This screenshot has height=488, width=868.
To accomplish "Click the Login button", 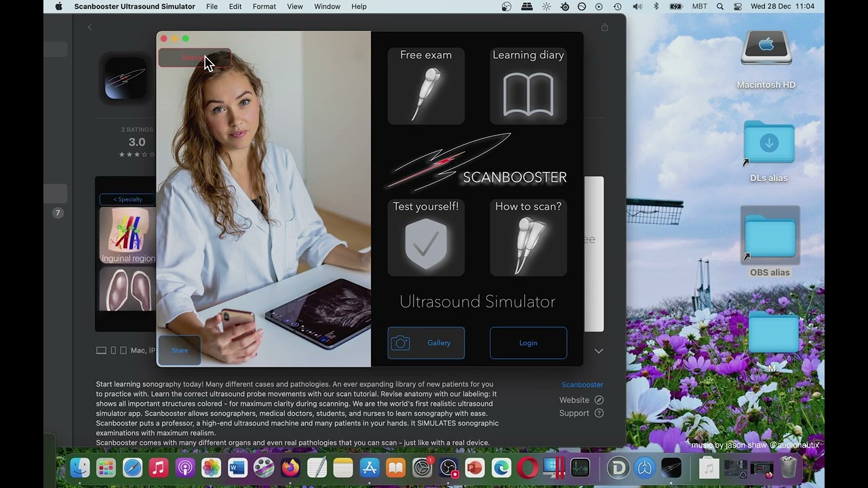I will pos(528,343).
